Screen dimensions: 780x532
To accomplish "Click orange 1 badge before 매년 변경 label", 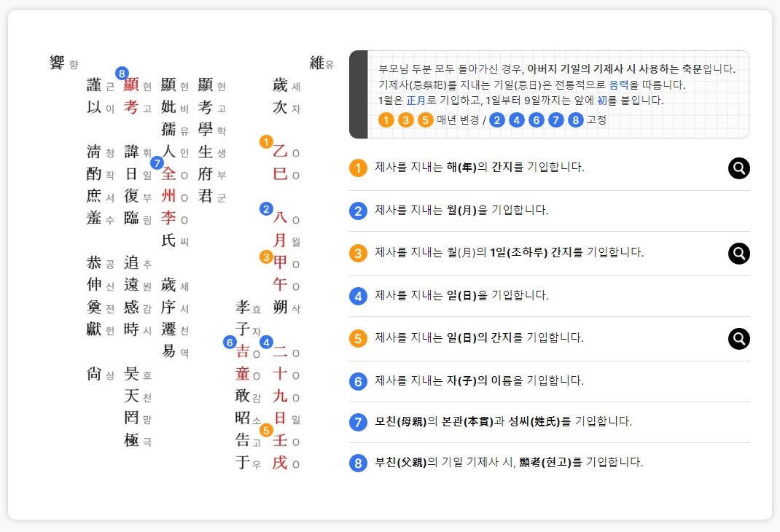I will tap(386, 120).
